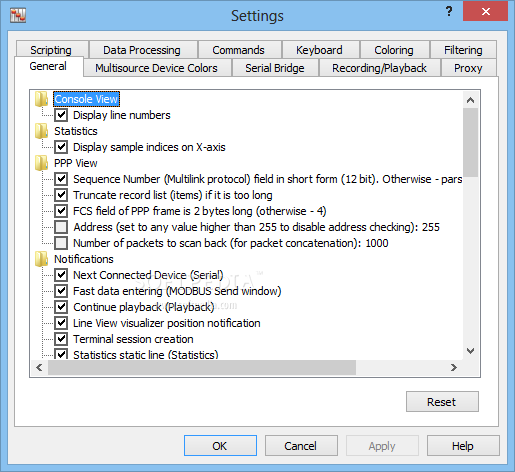The height and width of the screenshot is (472, 515).
Task: Uncheck Terminal session creation notification
Action: [x=61, y=339]
